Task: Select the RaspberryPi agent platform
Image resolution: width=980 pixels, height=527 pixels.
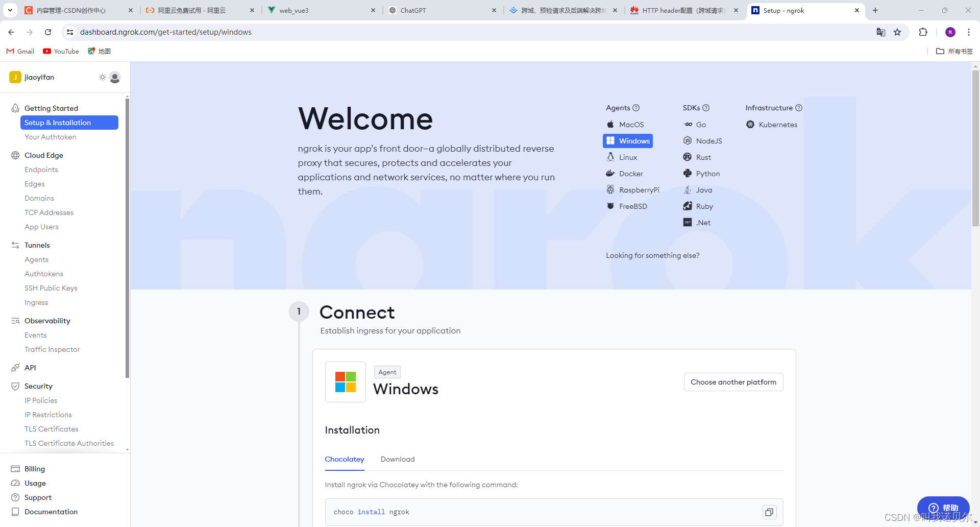Action: point(632,190)
